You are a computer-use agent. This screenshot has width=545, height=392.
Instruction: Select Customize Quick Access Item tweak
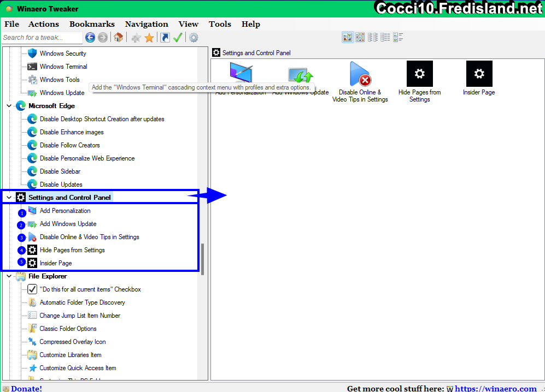[x=78, y=368]
